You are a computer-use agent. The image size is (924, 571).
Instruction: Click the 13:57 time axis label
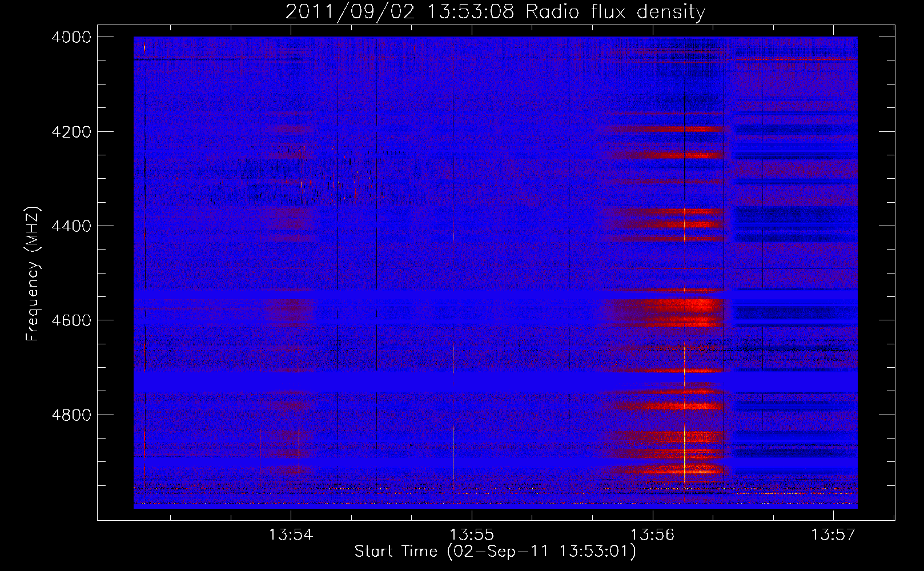coord(833,535)
